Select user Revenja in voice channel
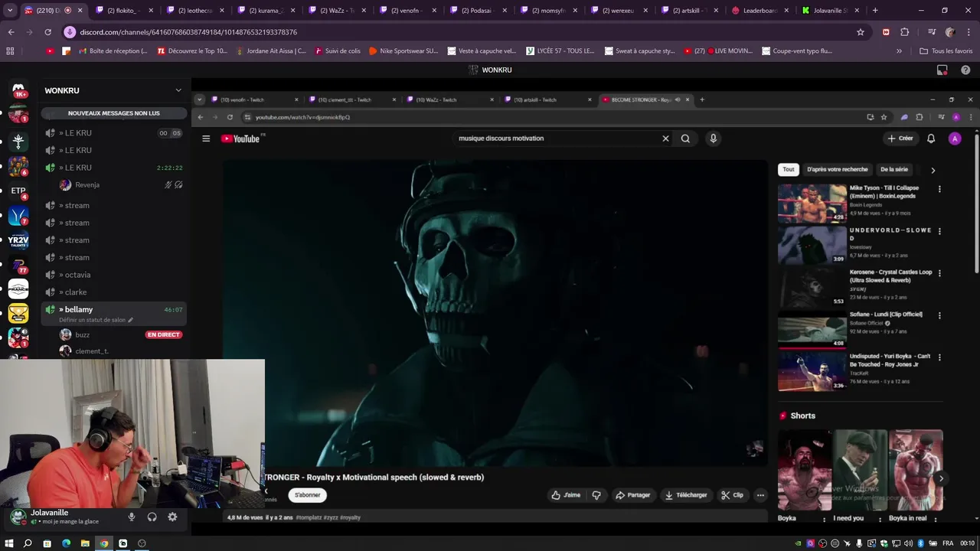 114,184
